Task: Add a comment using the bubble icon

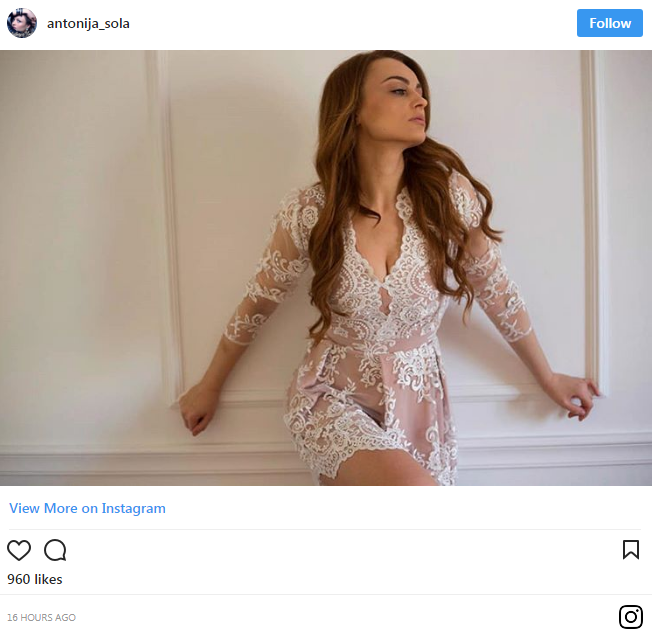Action: tap(55, 550)
